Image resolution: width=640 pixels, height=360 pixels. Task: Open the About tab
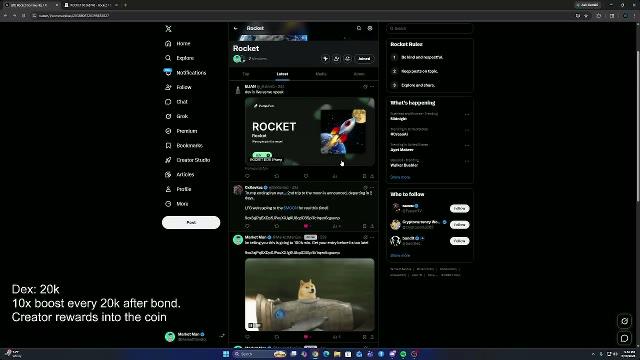pos(359,74)
